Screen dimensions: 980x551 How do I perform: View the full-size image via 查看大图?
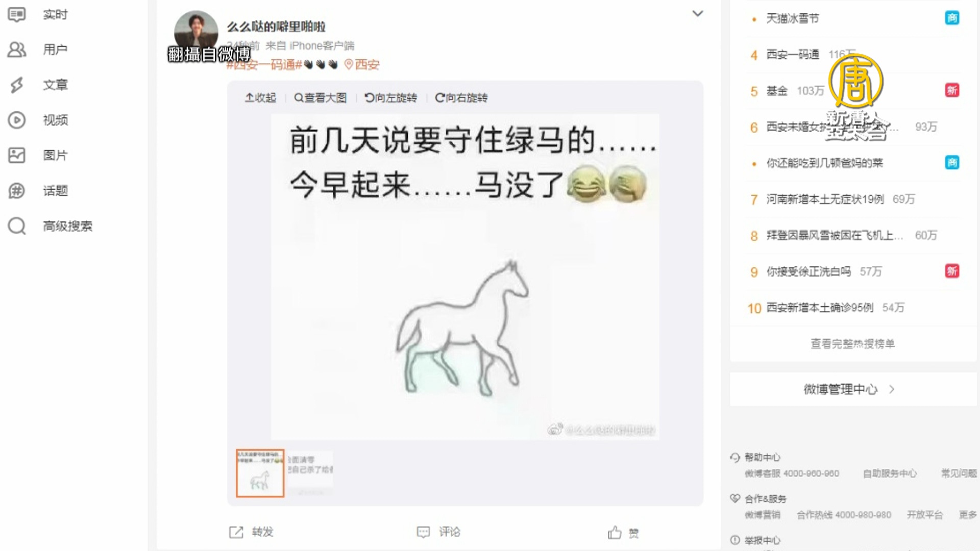point(321,97)
